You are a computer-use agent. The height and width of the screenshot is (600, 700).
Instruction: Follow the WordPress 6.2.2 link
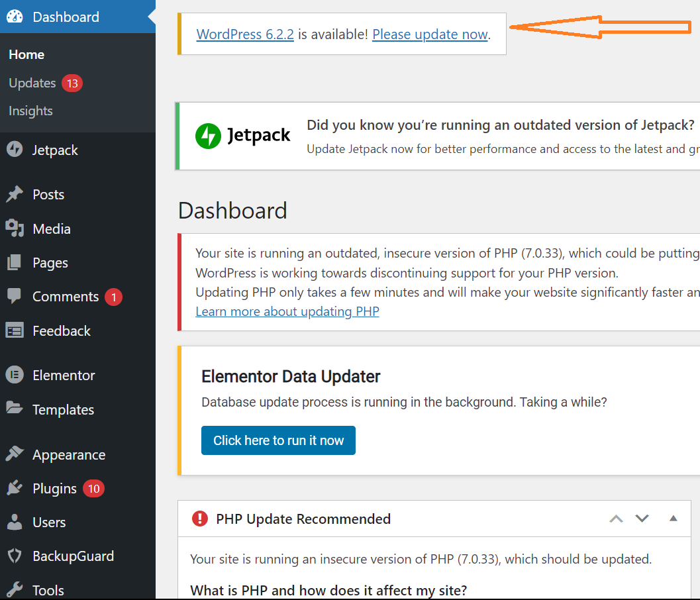[245, 34]
